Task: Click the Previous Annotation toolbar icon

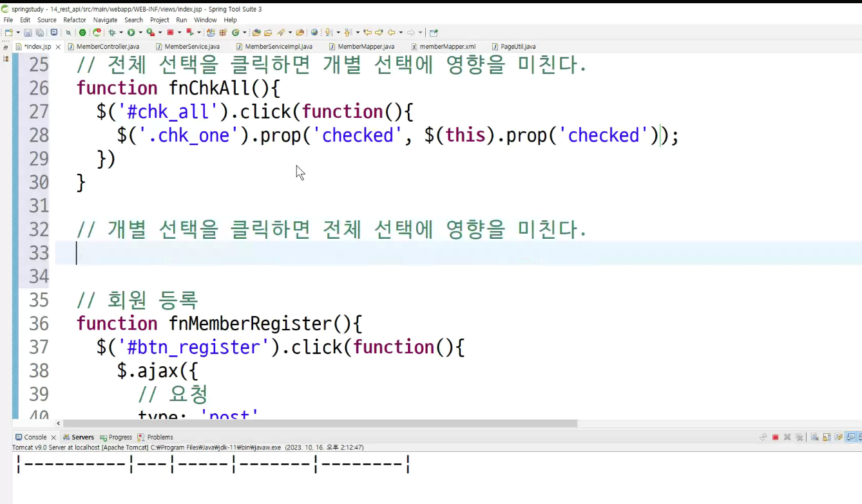Action: 348,32
